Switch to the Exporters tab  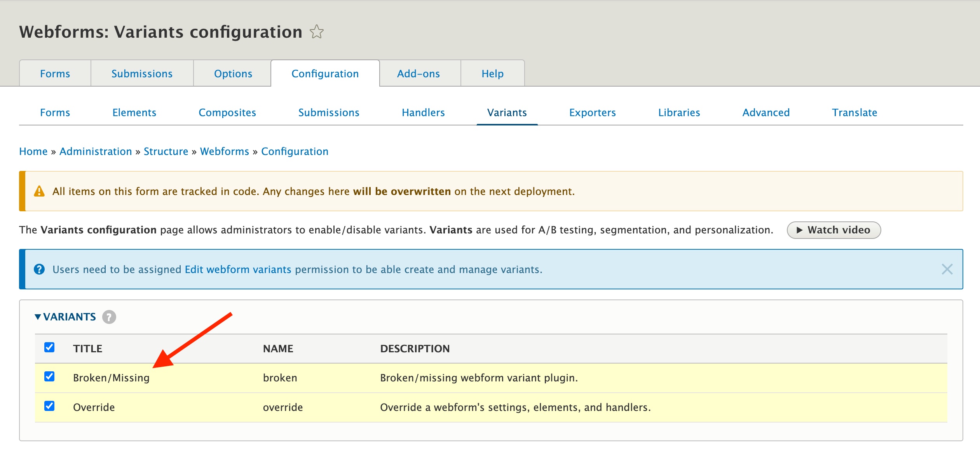[592, 113]
